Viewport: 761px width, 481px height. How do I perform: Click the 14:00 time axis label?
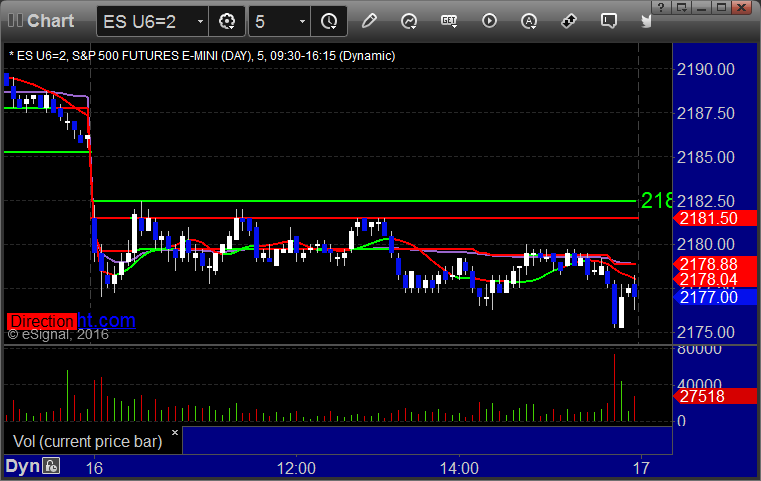click(x=459, y=468)
